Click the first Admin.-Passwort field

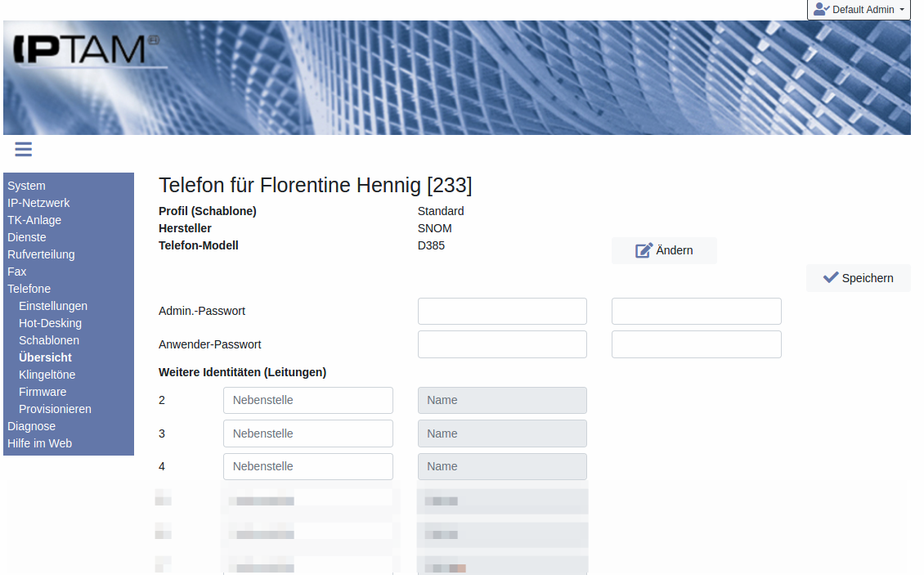coord(502,311)
